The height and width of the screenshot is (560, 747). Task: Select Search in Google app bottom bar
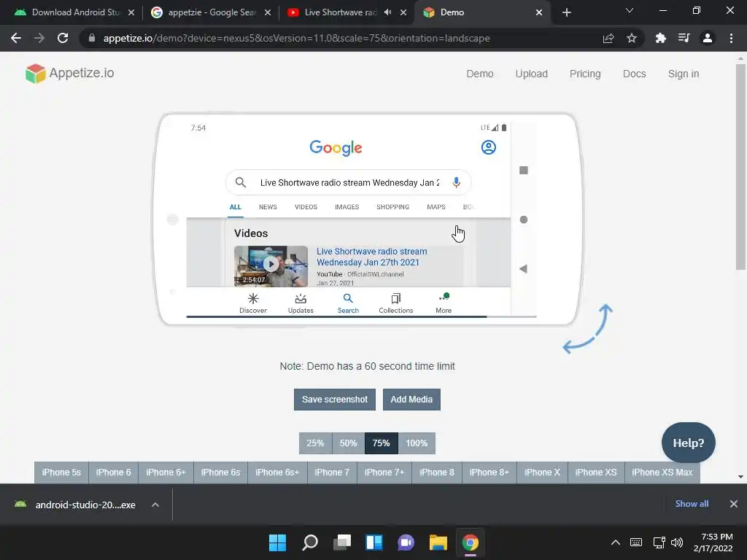pos(348,303)
